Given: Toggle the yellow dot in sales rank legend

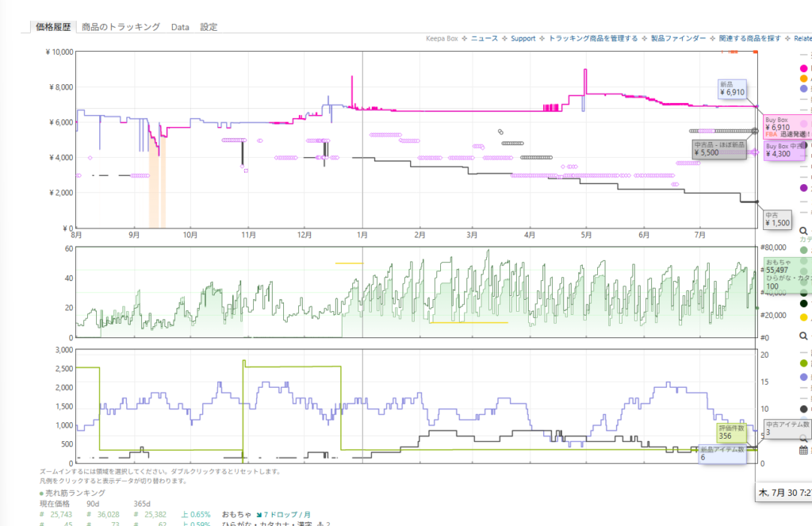Looking at the screenshot, I should 804,317.
